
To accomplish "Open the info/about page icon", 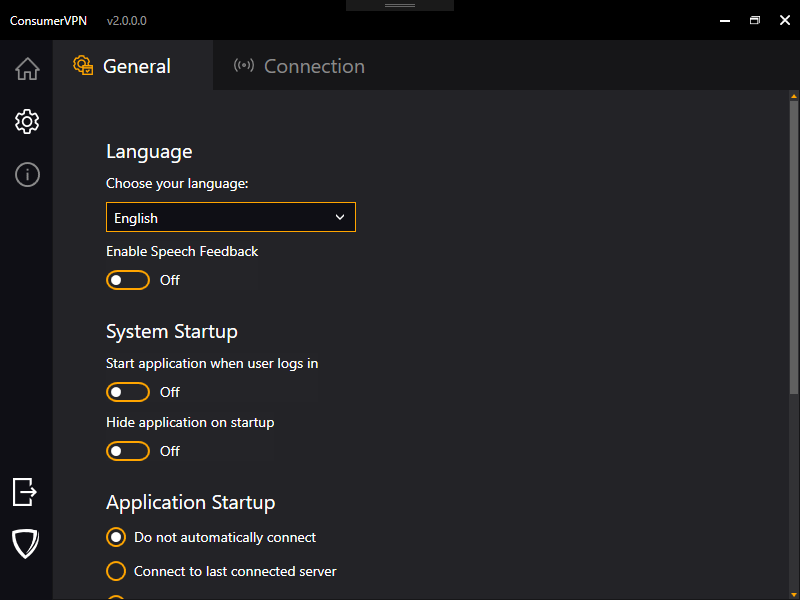I will [x=27, y=174].
